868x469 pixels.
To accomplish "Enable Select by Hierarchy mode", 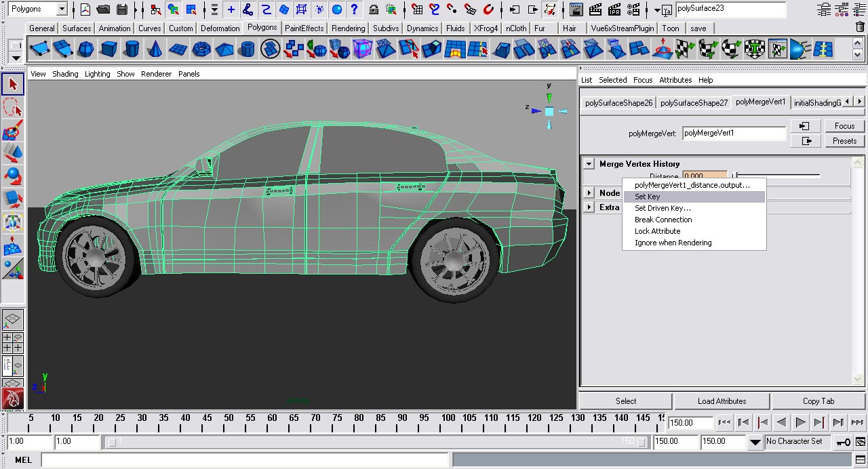I will click(x=156, y=9).
